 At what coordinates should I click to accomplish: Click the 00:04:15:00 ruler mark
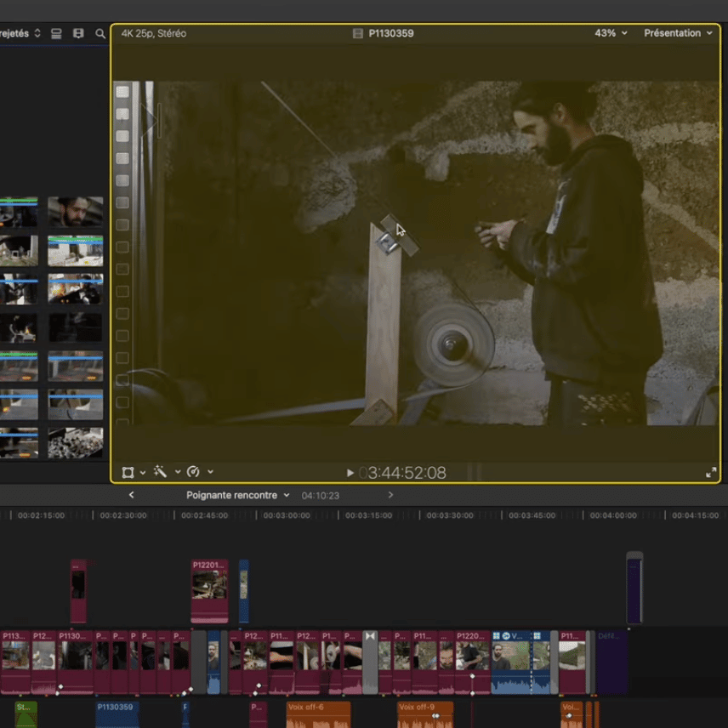pos(695,515)
